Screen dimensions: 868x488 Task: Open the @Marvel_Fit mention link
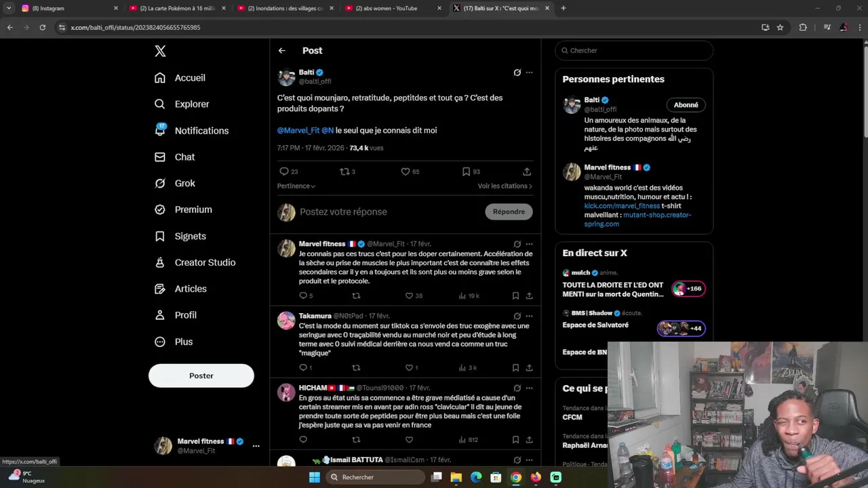pos(298,130)
